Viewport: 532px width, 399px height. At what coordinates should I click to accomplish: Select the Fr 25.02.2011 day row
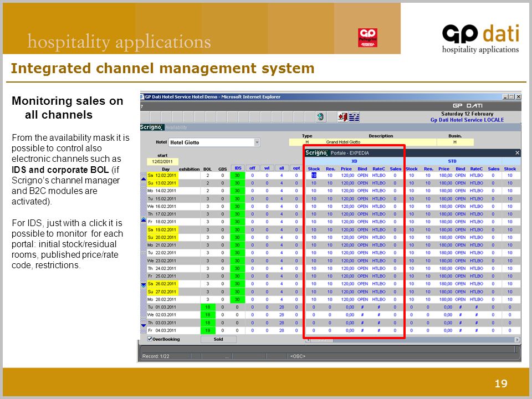(x=162, y=276)
